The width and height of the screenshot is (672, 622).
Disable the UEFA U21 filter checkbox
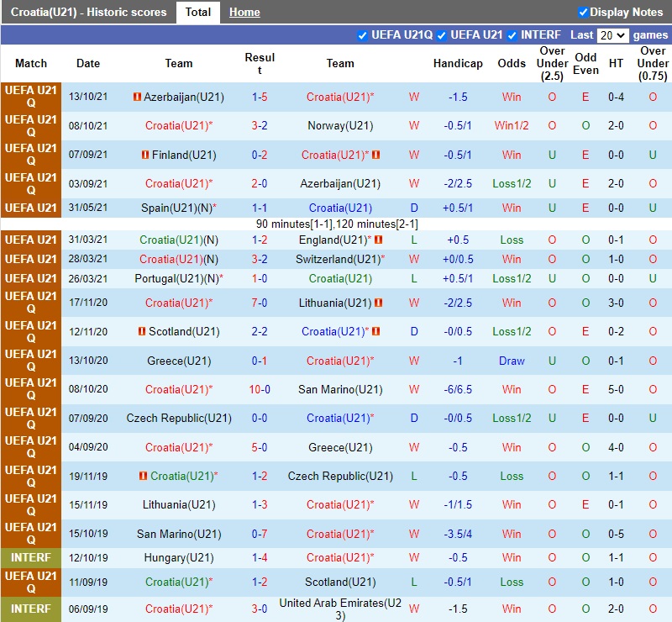coord(442,35)
